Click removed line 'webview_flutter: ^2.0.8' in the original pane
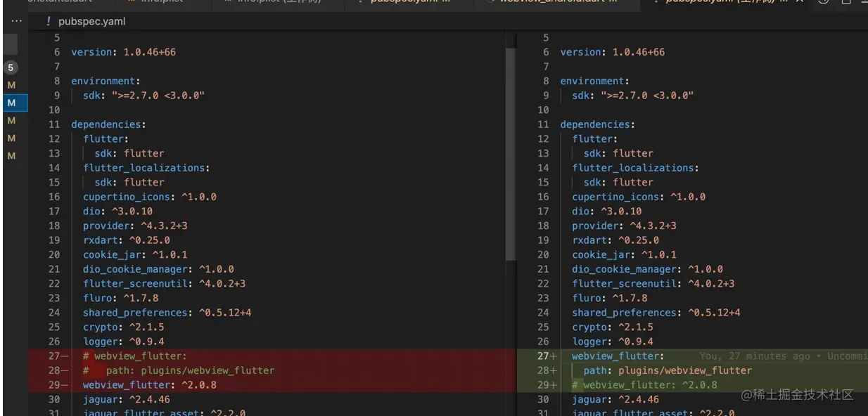868x416 pixels. click(x=149, y=385)
